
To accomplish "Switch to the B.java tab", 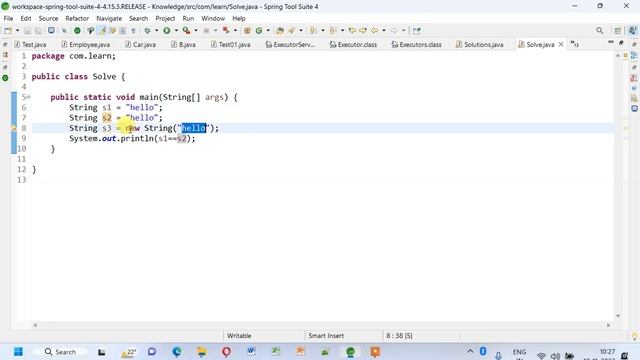I will coord(184,44).
